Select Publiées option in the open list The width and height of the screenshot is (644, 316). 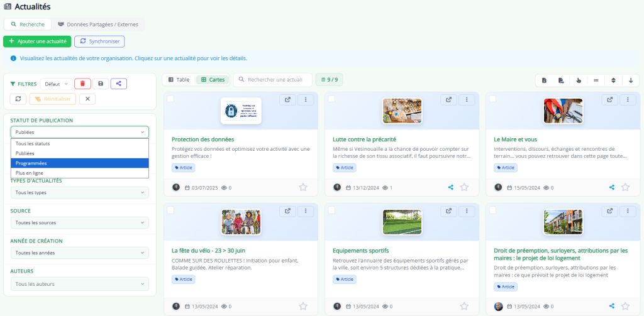pyautogui.click(x=80, y=153)
